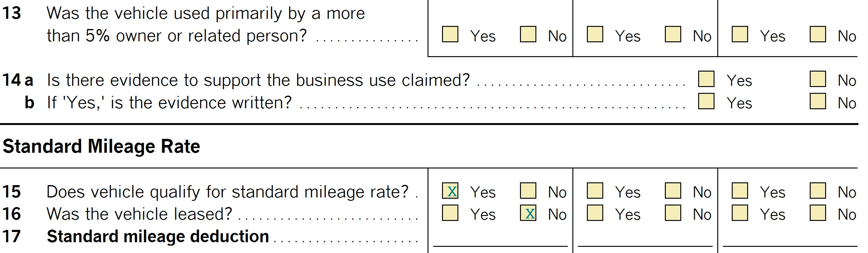
Task: Check Yes for line 14b written evidence
Action: 706,101
